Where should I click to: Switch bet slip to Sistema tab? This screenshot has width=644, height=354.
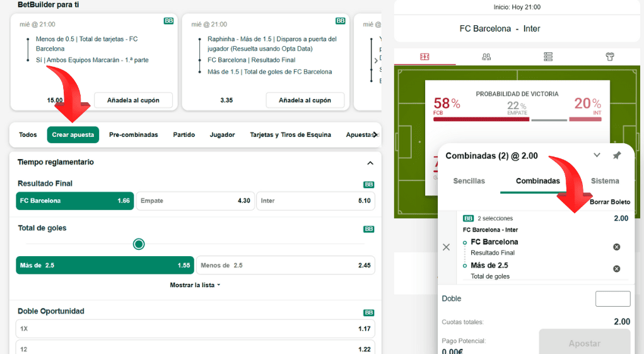point(605,180)
